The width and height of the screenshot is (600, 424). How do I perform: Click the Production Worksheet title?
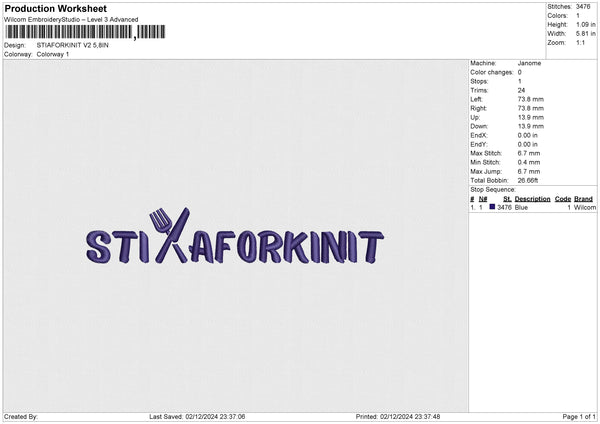point(55,8)
